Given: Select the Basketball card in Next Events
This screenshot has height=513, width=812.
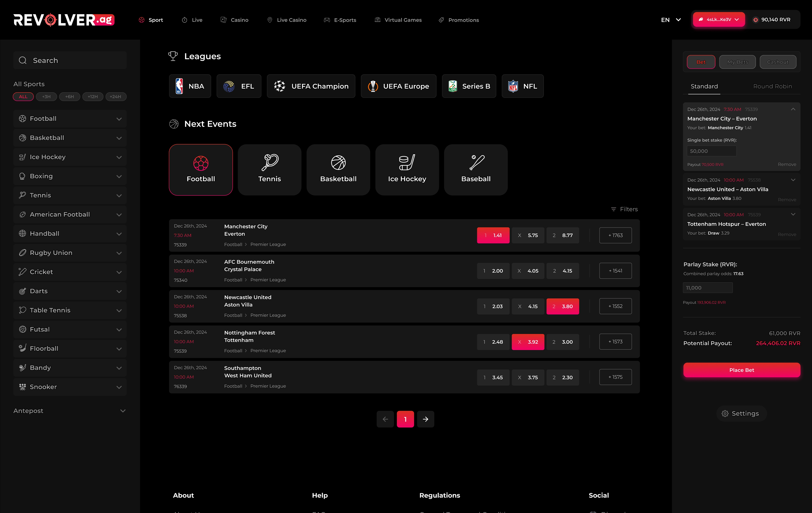Looking at the screenshot, I should click(x=338, y=170).
